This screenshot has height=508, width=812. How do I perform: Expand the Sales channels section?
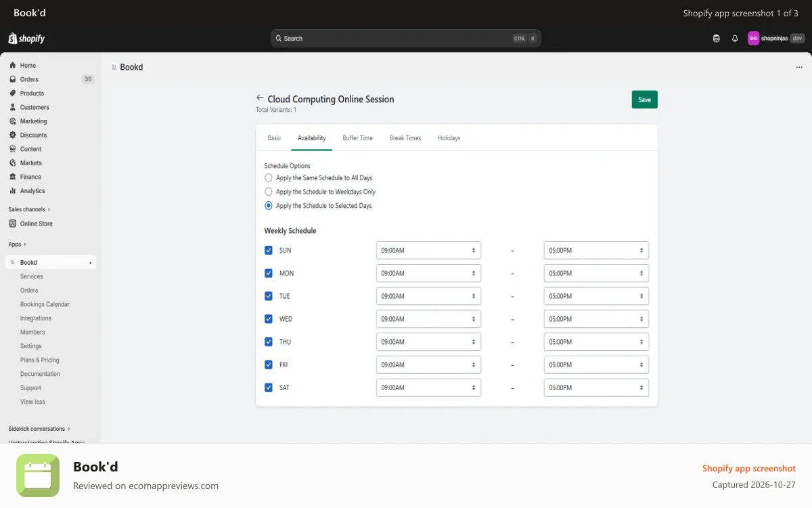point(29,209)
